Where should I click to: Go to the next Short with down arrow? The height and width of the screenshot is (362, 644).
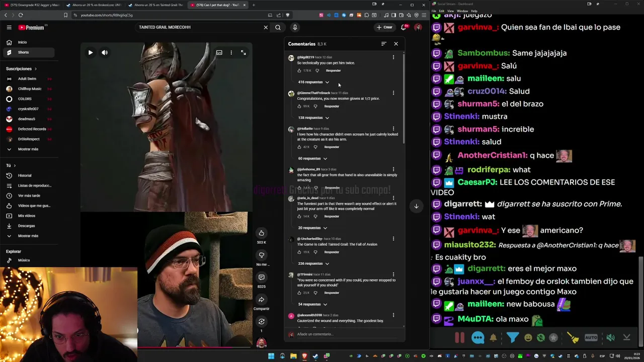pos(416,206)
